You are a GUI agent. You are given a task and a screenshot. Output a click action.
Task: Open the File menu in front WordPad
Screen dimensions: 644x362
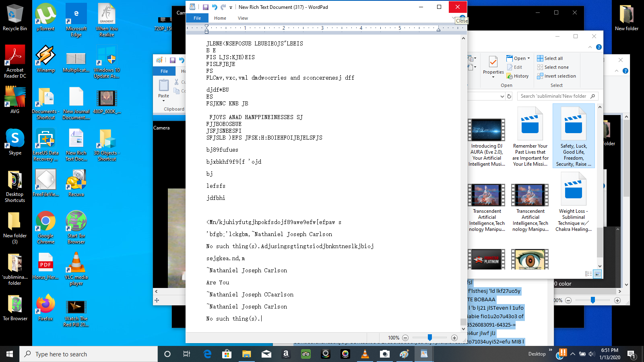[x=197, y=18]
